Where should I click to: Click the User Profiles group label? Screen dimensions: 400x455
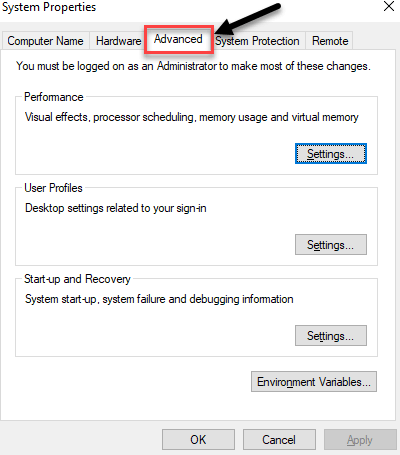tap(53, 188)
